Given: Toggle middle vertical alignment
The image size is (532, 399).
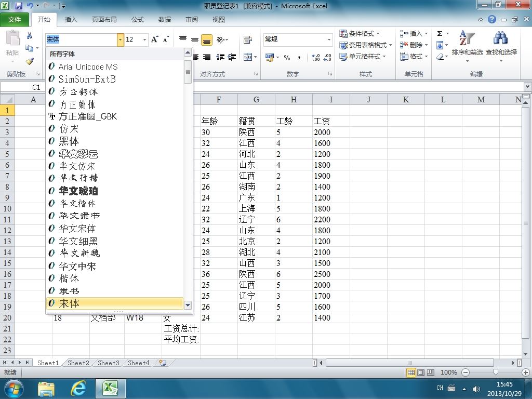Looking at the screenshot, I should [x=195, y=39].
